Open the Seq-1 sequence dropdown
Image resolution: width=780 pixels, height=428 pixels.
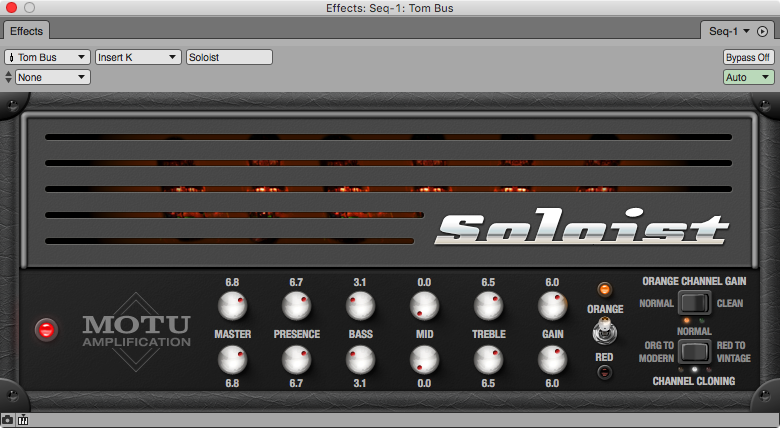pyautogui.click(x=729, y=31)
